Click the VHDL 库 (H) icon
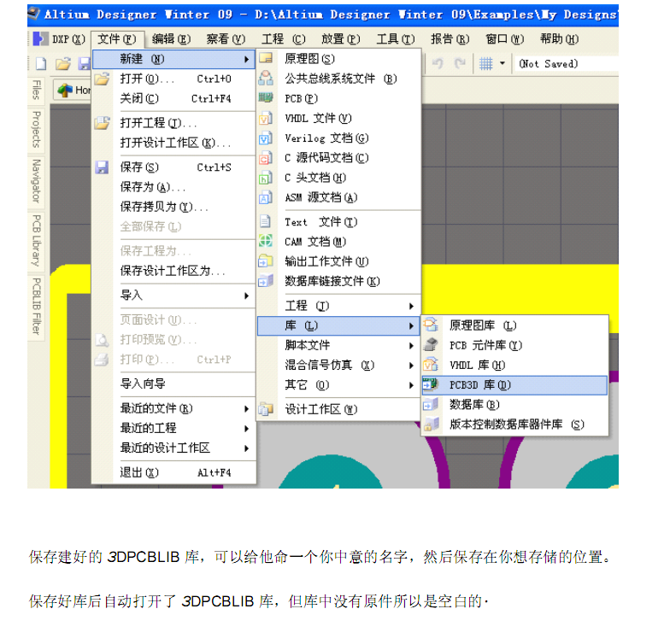This screenshot has height=644, width=670. [431, 365]
